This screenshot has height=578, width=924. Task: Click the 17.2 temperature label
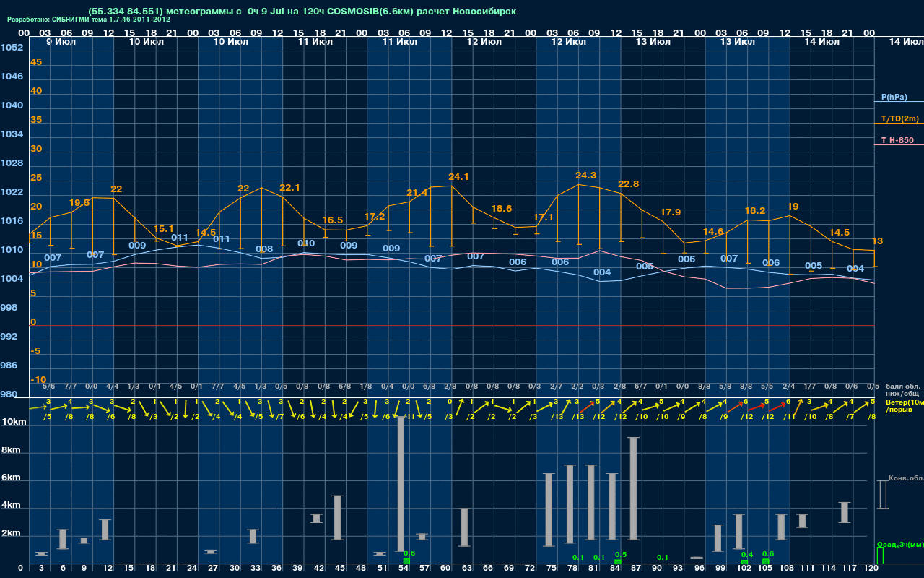375,217
